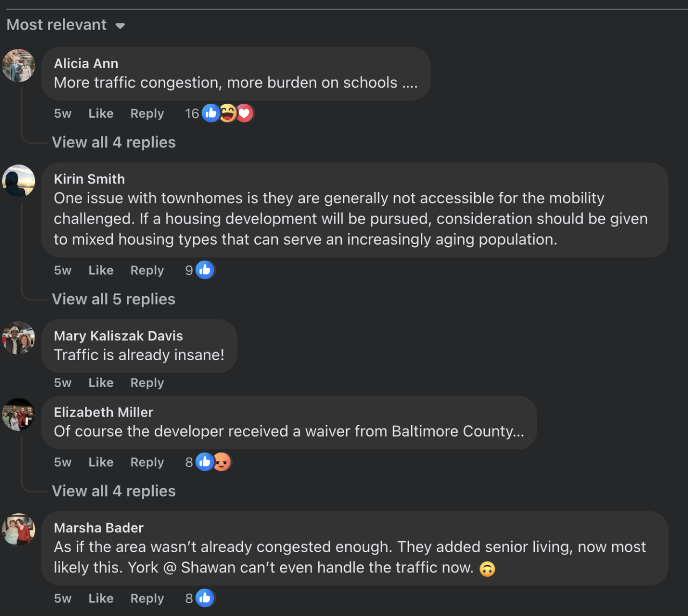Expand all 5 replies under Kirin Smith's comment

point(113,299)
